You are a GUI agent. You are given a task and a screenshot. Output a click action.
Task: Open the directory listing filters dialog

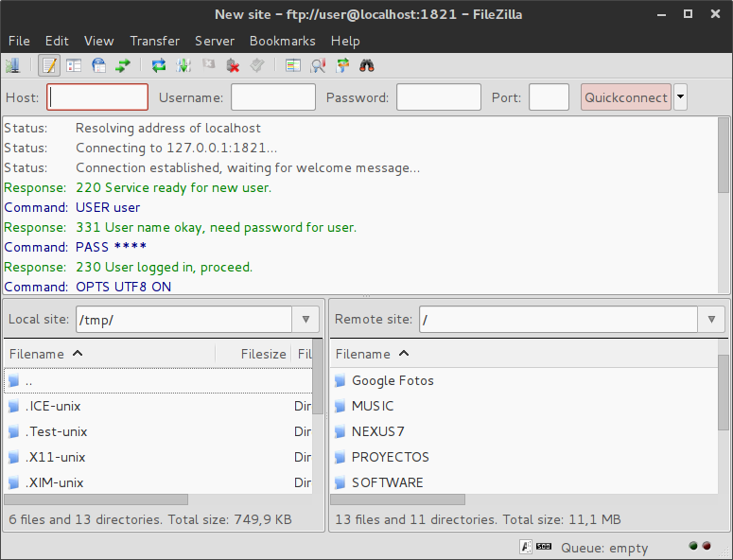(293, 65)
